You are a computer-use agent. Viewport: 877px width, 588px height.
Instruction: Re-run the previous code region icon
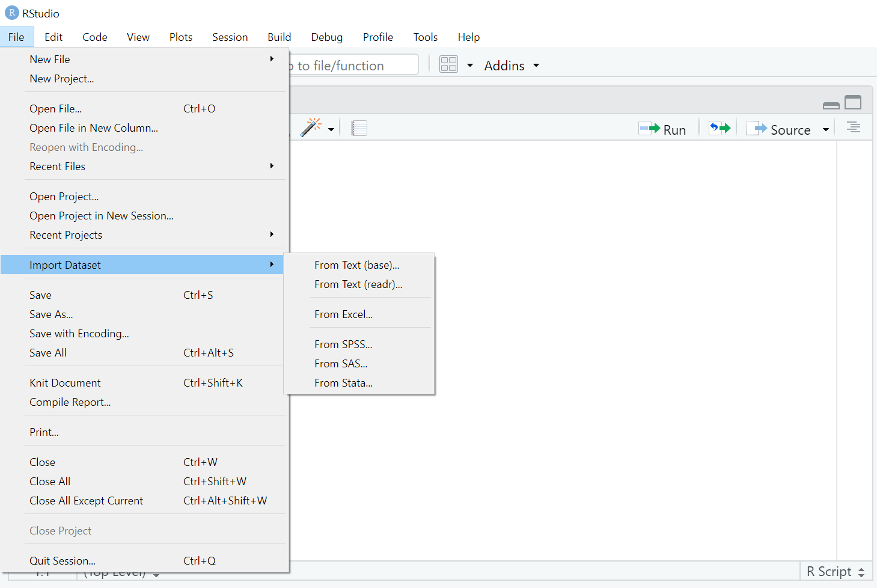coord(720,128)
